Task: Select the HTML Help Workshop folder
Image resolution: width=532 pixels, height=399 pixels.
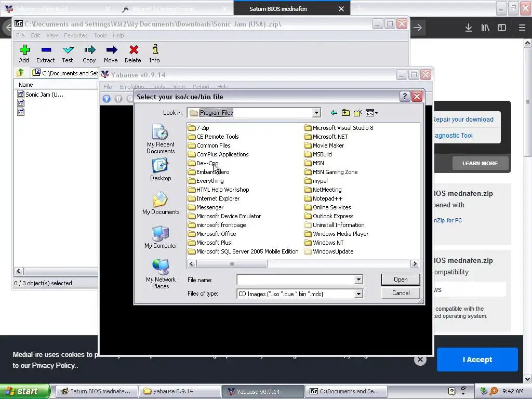Action: click(219, 190)
